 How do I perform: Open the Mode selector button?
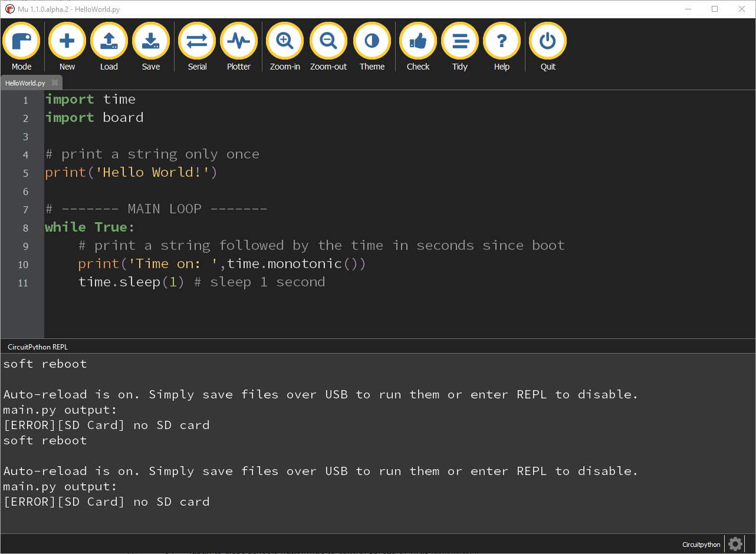tap(22, 47)
